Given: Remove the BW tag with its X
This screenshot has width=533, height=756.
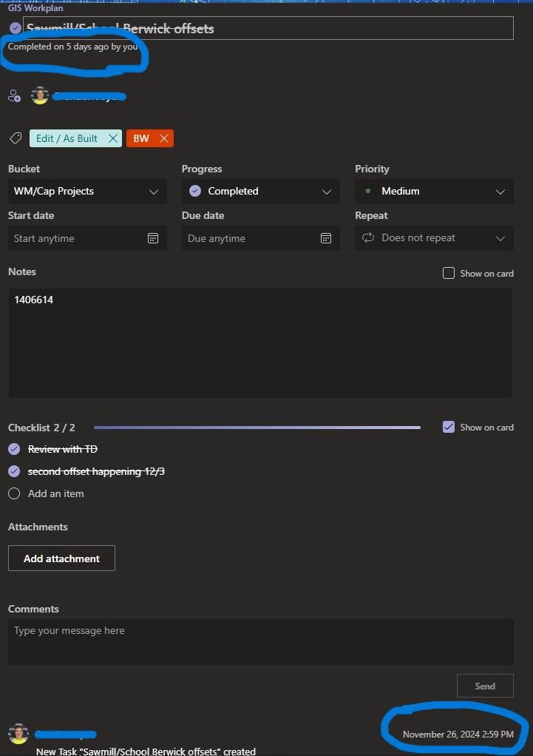Looking at the screenshot, I should [165, 138].
